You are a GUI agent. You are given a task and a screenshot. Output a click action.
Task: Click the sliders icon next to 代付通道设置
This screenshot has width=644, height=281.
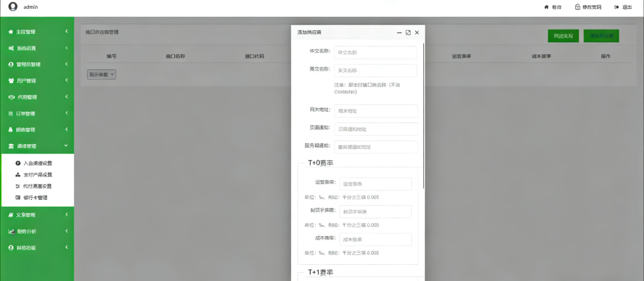tap(18, 186)
